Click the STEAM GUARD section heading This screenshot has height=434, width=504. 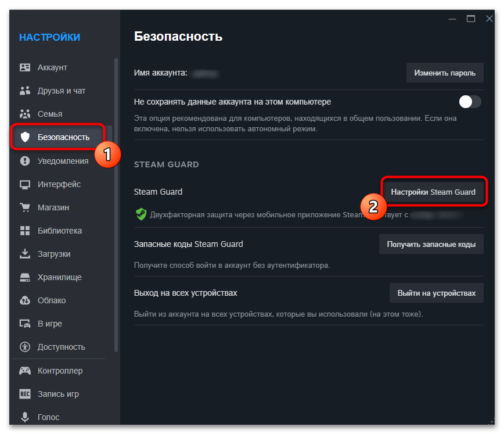[166, 164]
